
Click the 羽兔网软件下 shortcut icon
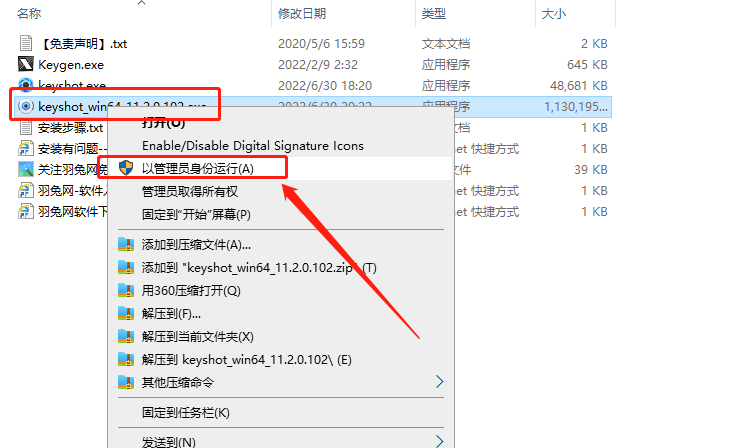click(x=26, y=211)
